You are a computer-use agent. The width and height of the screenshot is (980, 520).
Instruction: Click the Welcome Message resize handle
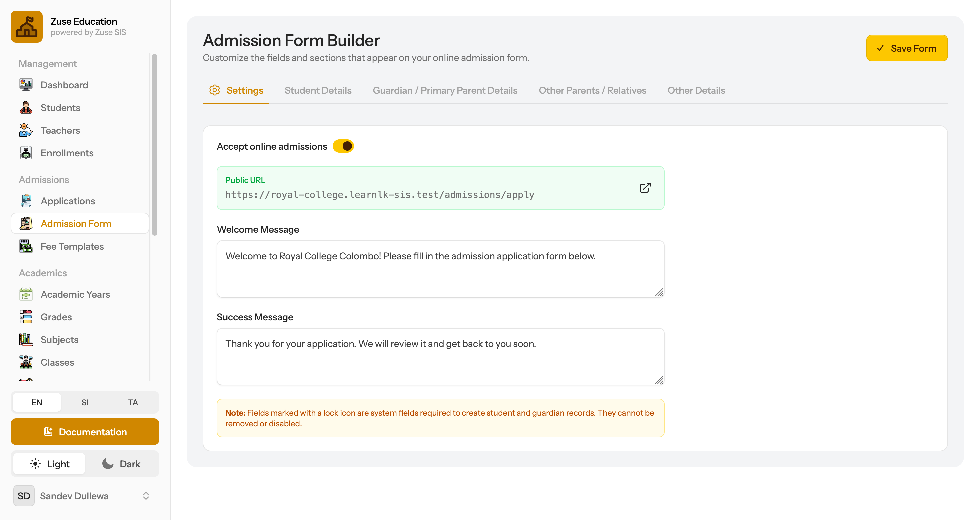659,292
